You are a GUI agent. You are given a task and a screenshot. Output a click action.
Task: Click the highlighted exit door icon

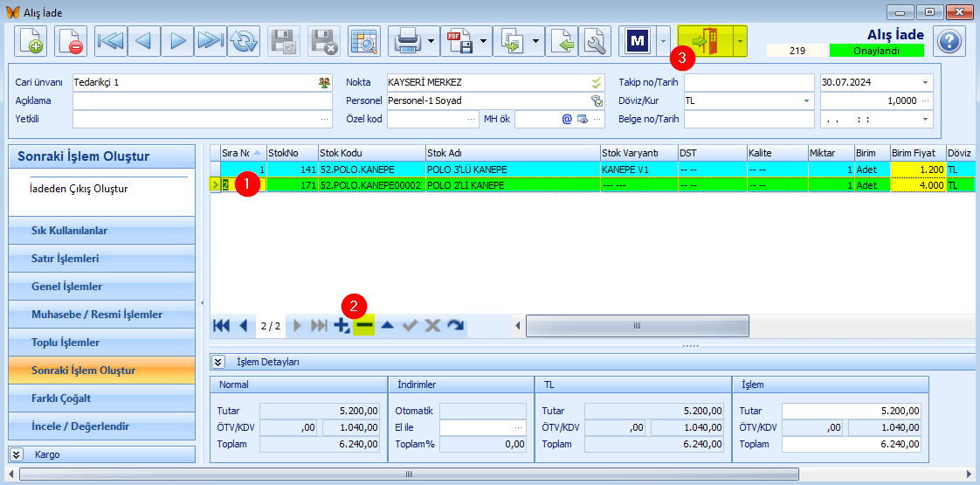click(704, 42)
